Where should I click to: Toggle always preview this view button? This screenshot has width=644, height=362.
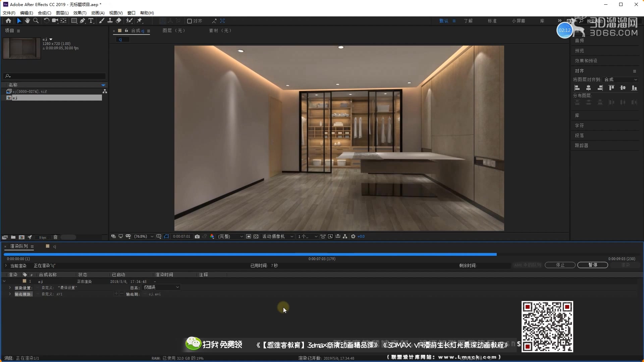pyautogui.click(x=113, y=237)
